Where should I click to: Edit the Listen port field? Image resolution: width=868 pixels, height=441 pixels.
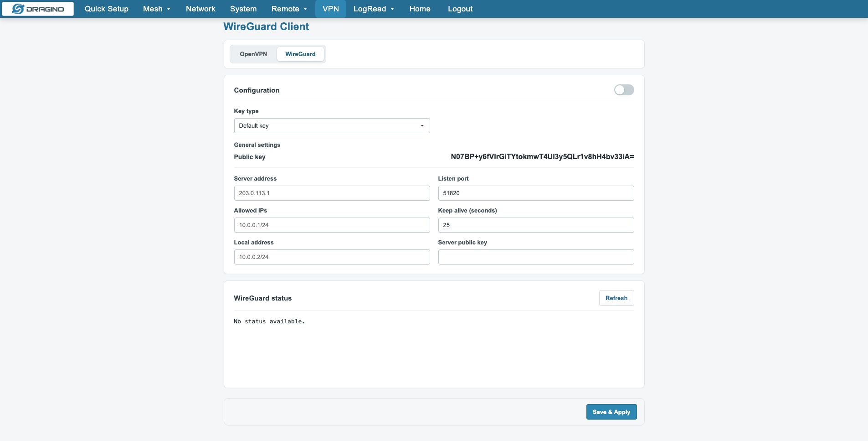pos(536,193)
